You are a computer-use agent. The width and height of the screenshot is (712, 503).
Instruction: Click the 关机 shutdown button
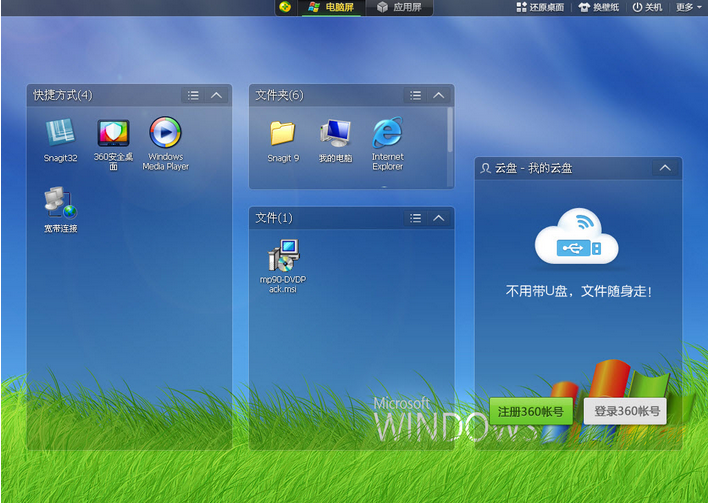tap(647, 7)
